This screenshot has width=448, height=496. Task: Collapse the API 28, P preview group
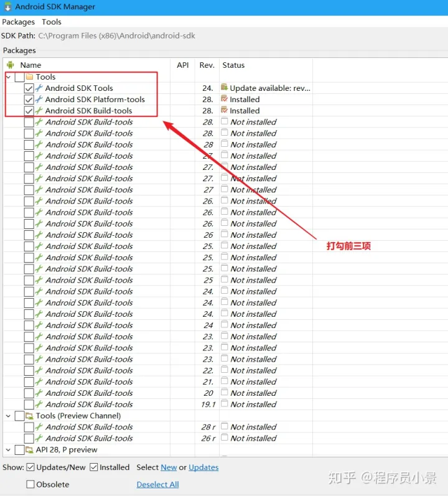pyautogui.click(x=9, y=450)
